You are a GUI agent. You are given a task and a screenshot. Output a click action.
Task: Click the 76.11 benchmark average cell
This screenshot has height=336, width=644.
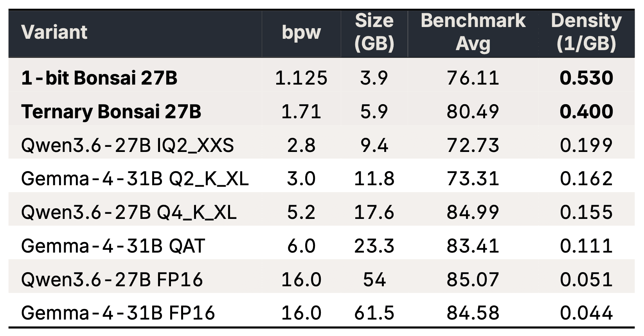[x=473, y=78]
